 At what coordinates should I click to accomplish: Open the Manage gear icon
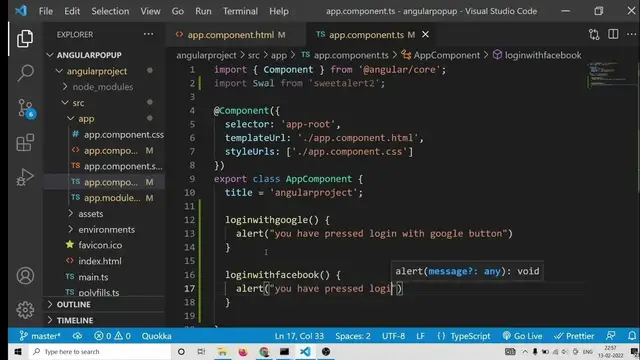point(25,310)
